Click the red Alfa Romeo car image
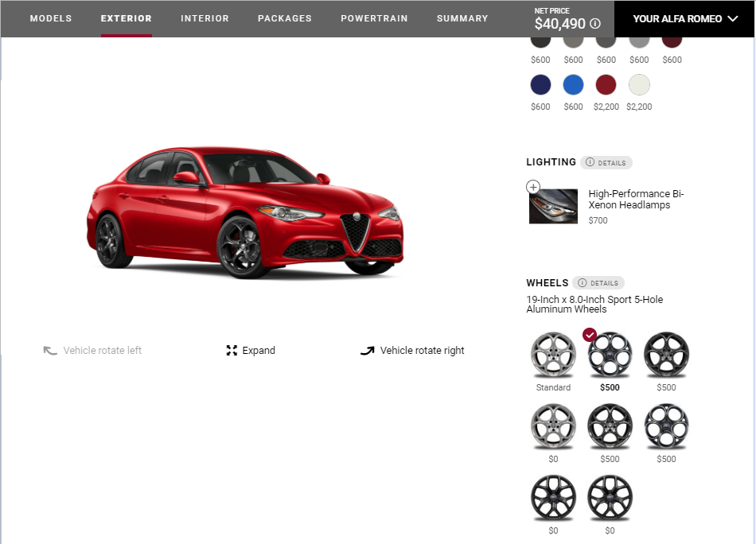Screen dimensions: 756x544 point(245,212)
